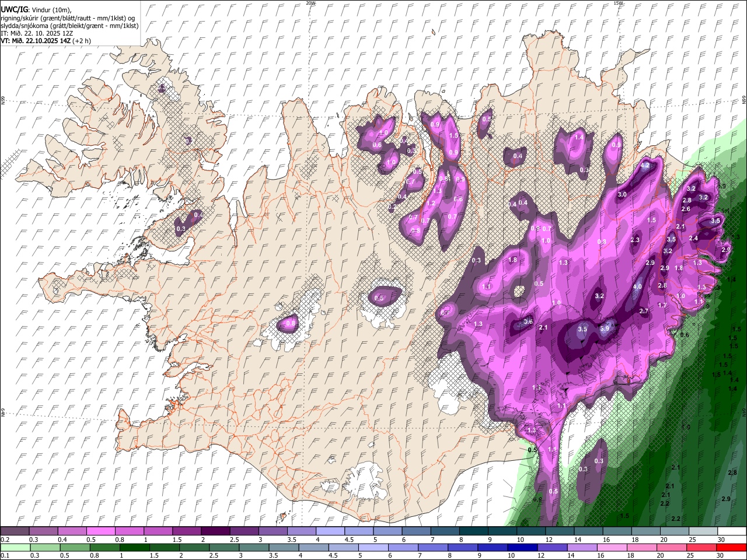Pick top legend lavender swatch between 4 and 4.5
The width and height of the screenshot is (747, 560).
[330, 531]
